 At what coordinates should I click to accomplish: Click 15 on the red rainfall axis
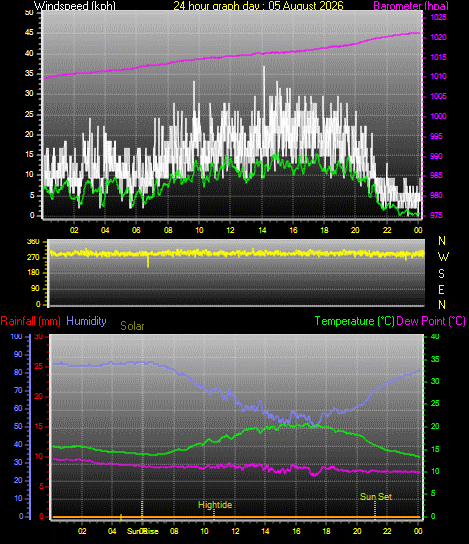pyautogui.click(x=39, y=427)
